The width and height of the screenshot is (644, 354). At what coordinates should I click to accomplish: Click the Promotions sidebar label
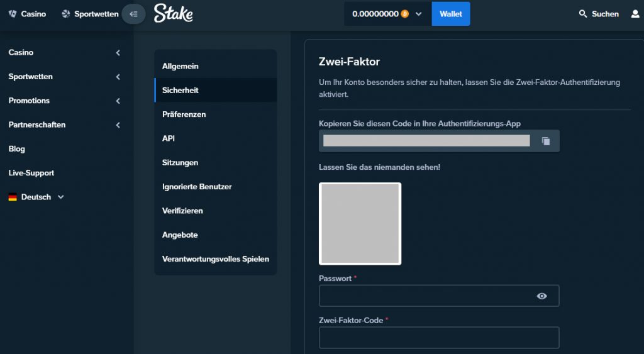coord(29,101)
